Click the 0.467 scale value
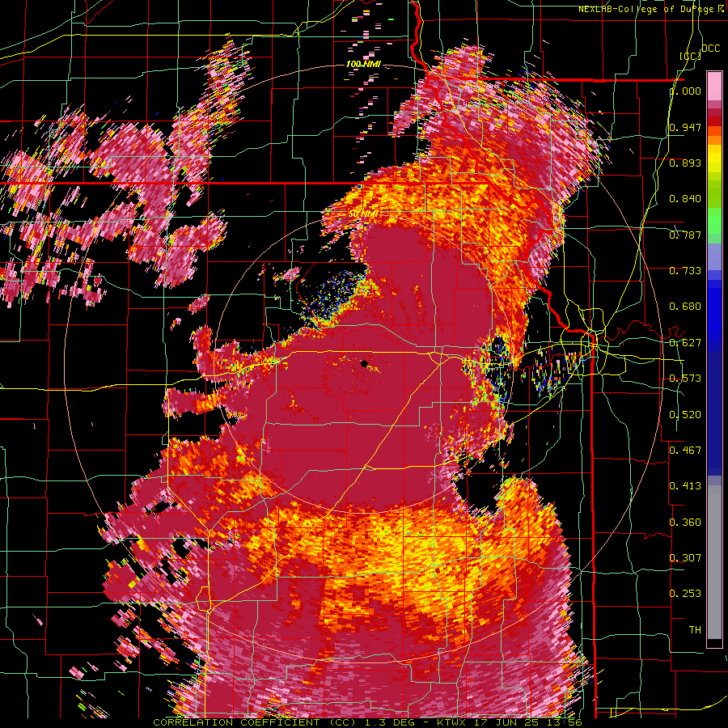Screen dimensions: 728x728 (x=685, y=451)
